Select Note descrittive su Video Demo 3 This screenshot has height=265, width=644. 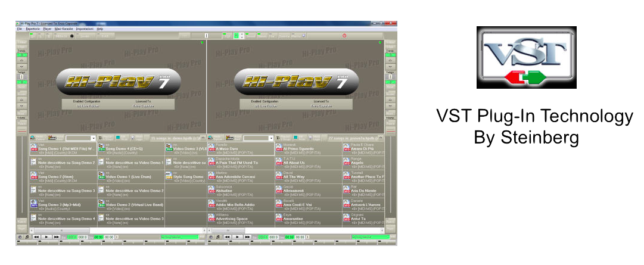pyautogui.click(x=130, y=219)
